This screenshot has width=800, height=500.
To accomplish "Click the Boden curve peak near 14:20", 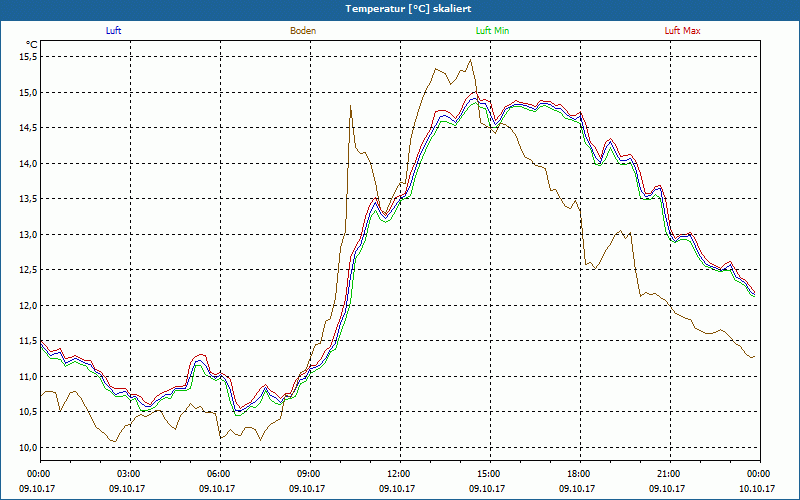I will pos(470,60).
